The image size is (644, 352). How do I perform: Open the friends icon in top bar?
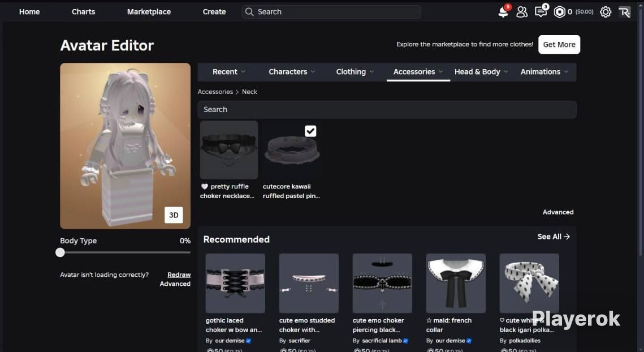click(x=522, y=12)
